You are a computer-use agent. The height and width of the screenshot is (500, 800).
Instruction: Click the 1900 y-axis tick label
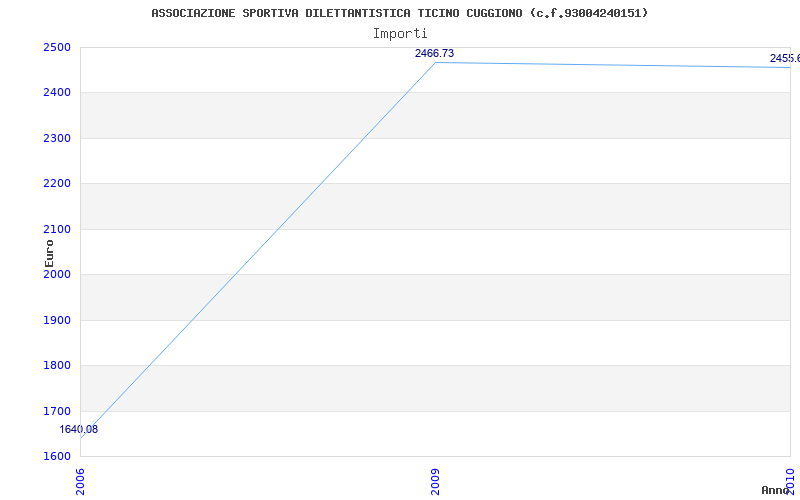[57, 320]
